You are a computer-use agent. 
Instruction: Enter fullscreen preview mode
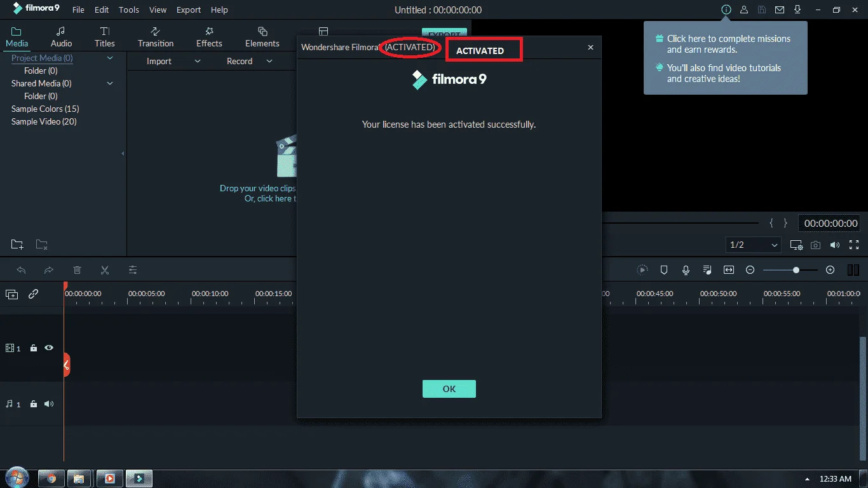(854, 245)
